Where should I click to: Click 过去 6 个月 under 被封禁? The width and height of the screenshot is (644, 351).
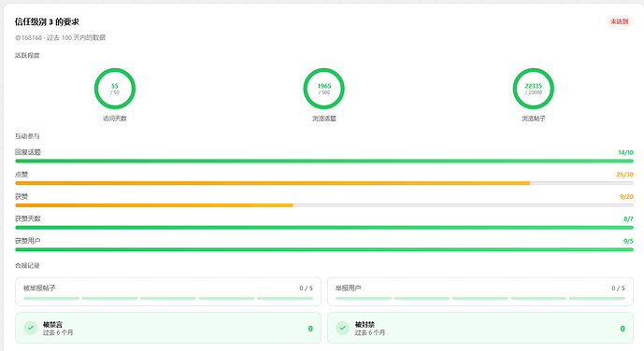coord(370,332)
